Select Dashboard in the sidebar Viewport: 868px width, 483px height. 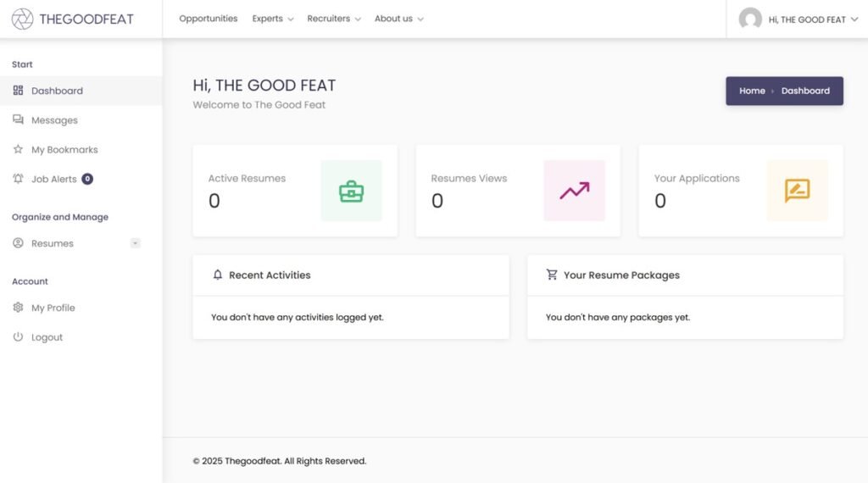pos(57,91)
